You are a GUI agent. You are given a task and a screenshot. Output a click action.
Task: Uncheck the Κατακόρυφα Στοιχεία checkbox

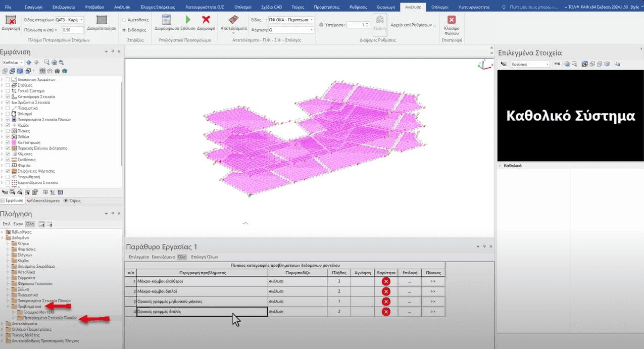click(x=8, y=96)
